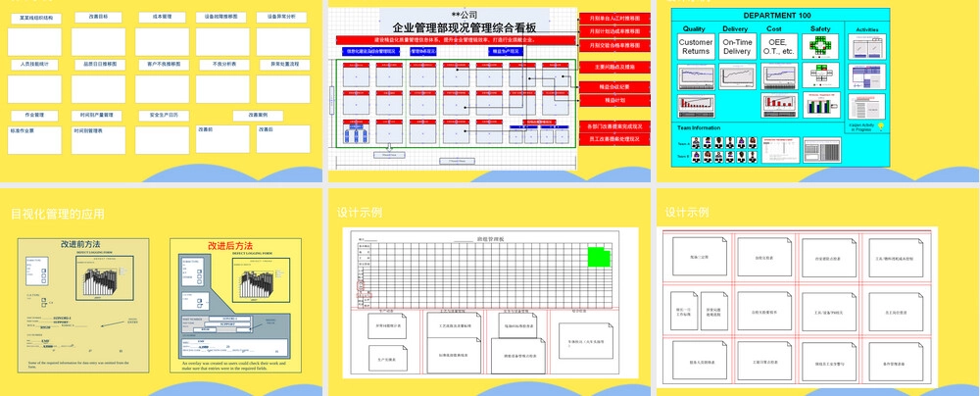Click the 月别单台人工时推移图 red button

[x=615, y=19]
